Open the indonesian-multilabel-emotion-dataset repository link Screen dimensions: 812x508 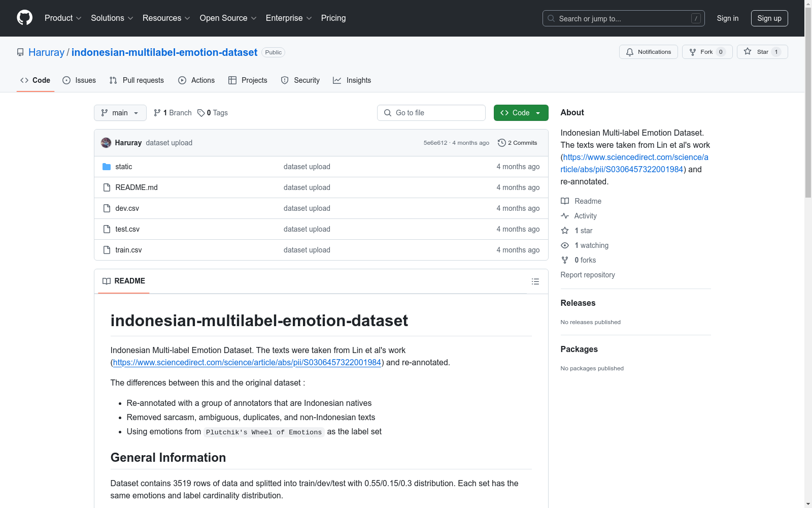(x=164, y=52)
